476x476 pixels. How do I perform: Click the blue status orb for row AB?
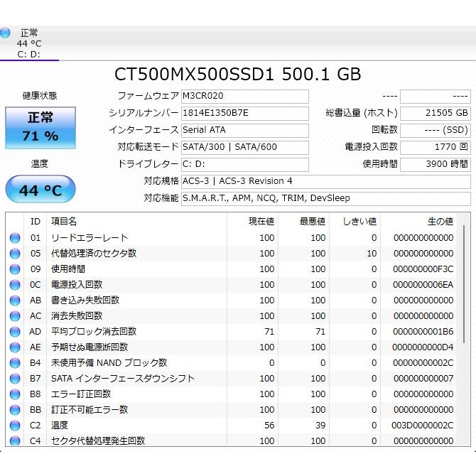coord(15,301)
